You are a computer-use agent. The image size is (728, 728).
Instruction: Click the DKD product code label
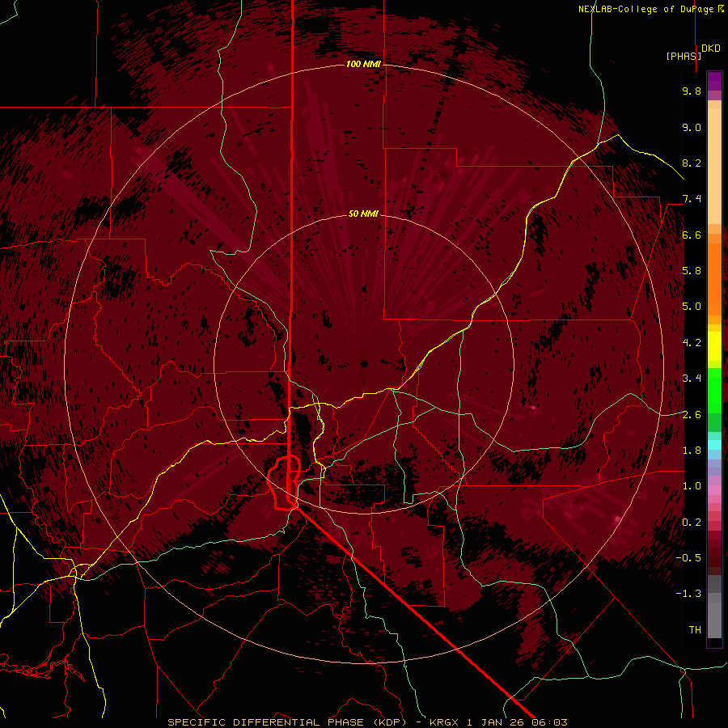(710, 49)
